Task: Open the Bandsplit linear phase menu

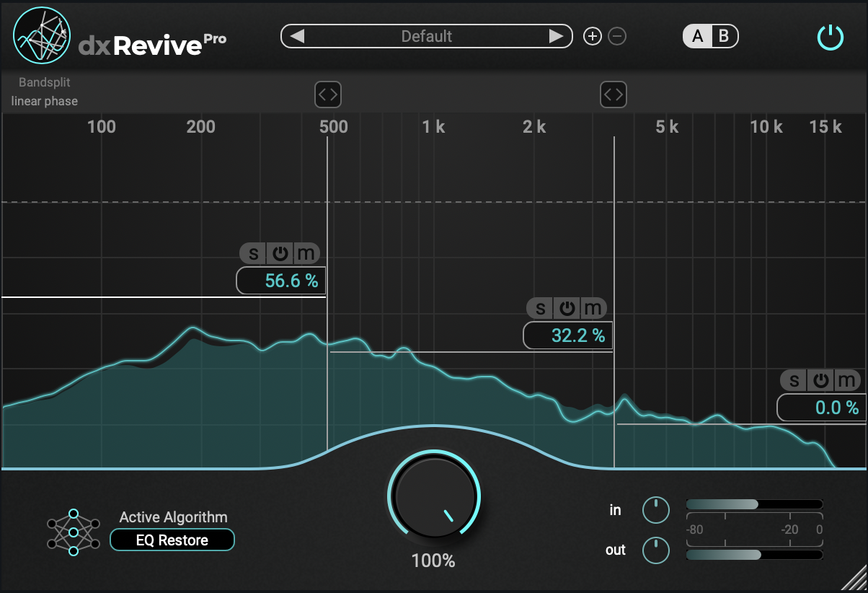Action: [45, 92]
